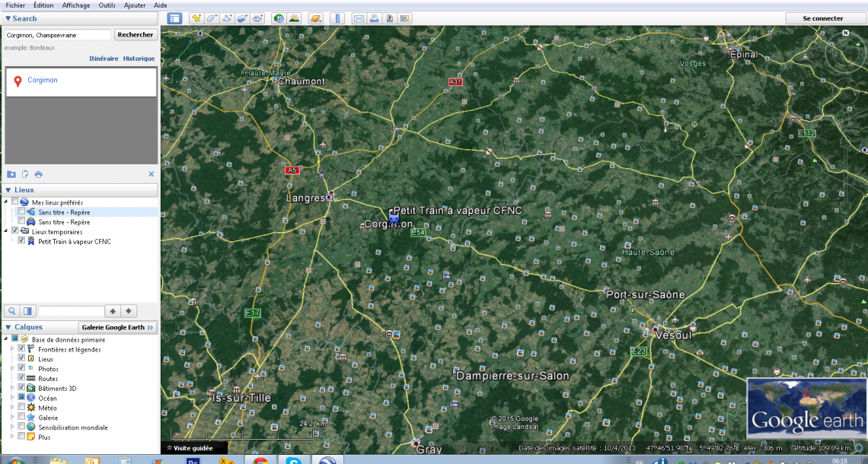Image resolution: width=868 pixels, height=464 pixels.
Task: Click the Add Placemark pushpin icon
Action: coord(196,18)
